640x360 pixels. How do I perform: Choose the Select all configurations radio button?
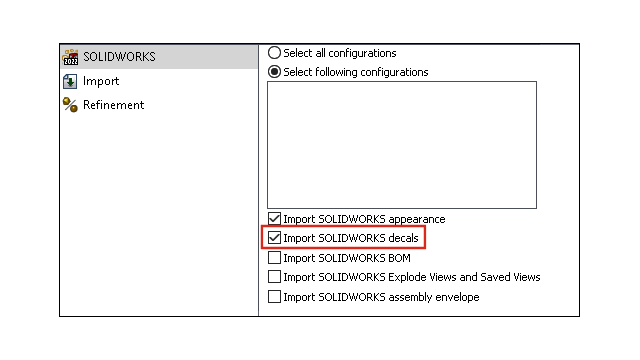point(274,53)
